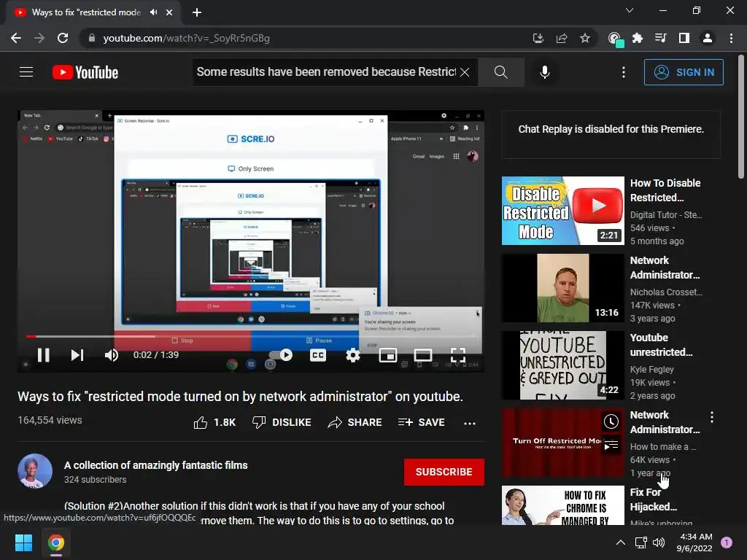Open channel 'A collection of amazingly fantastic films'

click(x=156, y=465)
